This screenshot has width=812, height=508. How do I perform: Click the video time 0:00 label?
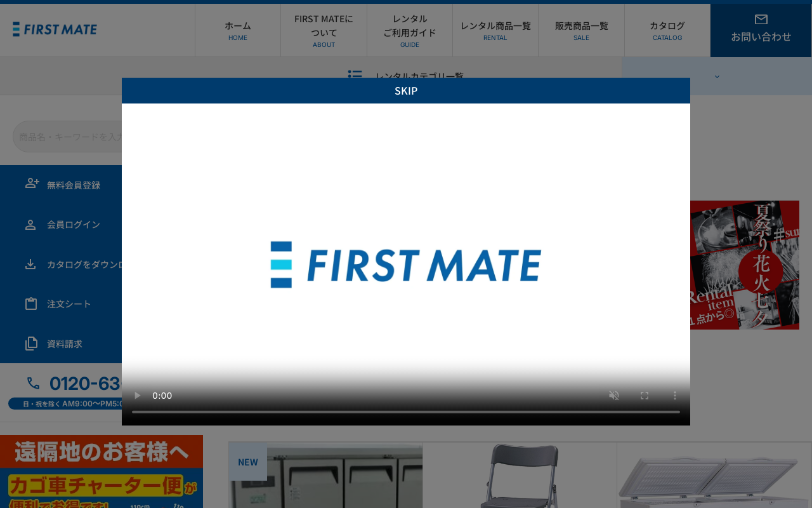(162, 396)
